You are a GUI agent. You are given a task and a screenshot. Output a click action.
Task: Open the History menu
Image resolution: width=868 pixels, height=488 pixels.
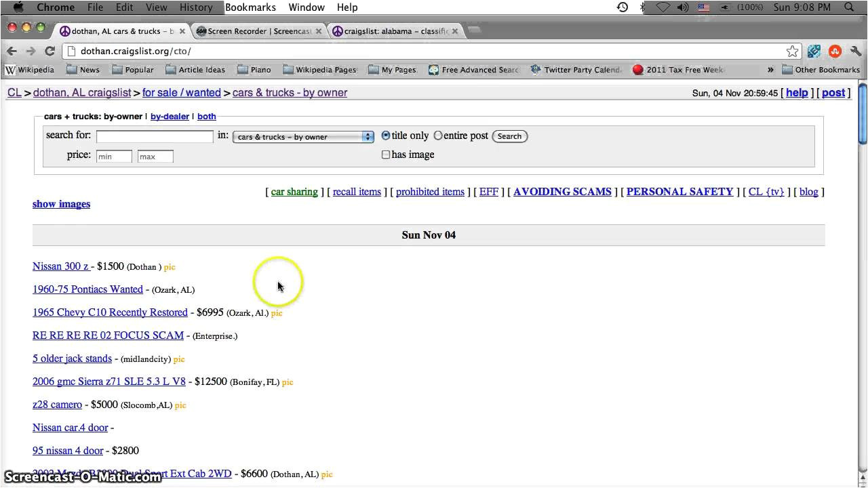(196, 7)
